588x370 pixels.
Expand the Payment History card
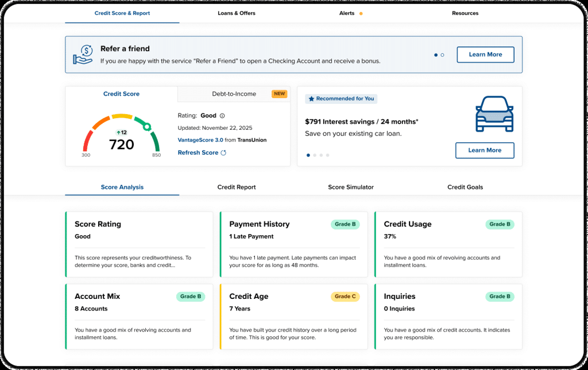293,244
